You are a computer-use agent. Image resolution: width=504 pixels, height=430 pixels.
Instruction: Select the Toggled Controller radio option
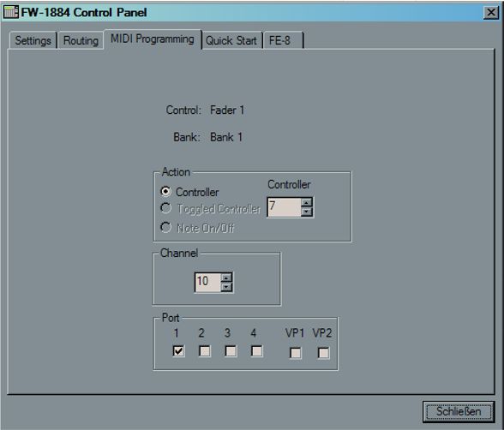point(166,208)
